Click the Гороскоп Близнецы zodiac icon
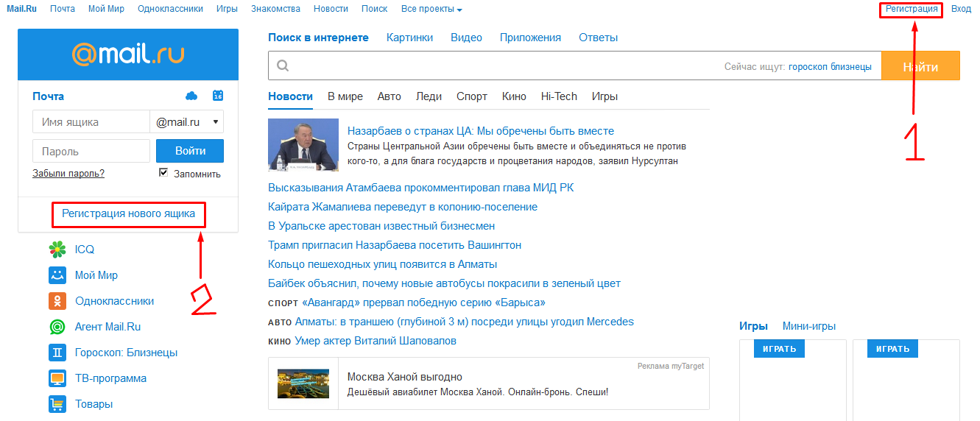This screenshot has height=421, width=980. [x=57, y=353]
